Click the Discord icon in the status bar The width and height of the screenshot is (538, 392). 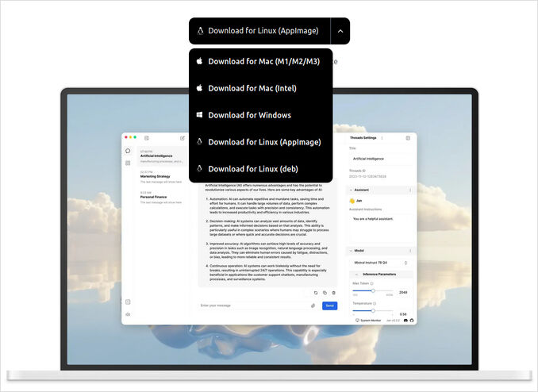pyautogui.click(x=405, y=321)
